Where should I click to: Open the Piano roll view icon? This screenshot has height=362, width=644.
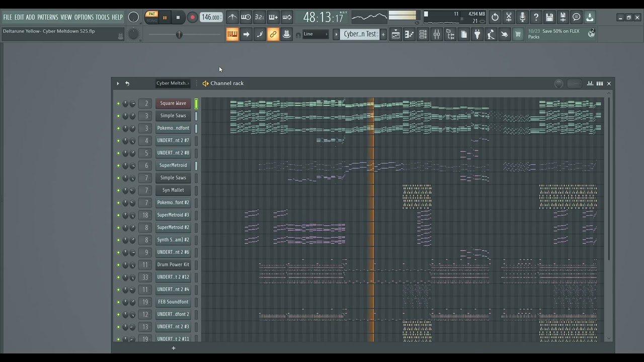[409, 34]
